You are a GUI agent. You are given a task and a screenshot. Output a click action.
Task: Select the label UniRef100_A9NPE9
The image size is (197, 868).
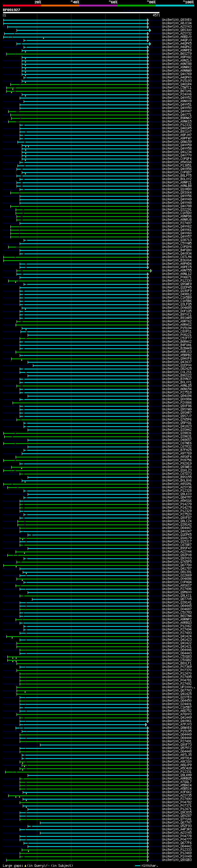point(177,50)
